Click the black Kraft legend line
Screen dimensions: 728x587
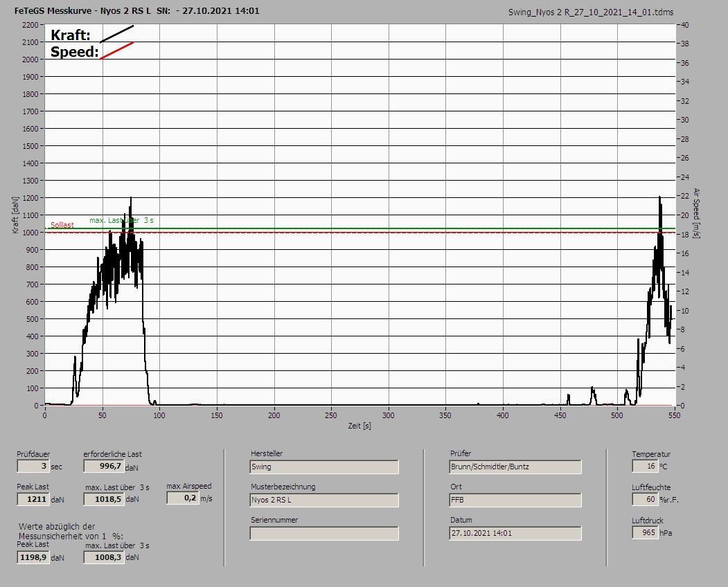(x=116, y=34)
